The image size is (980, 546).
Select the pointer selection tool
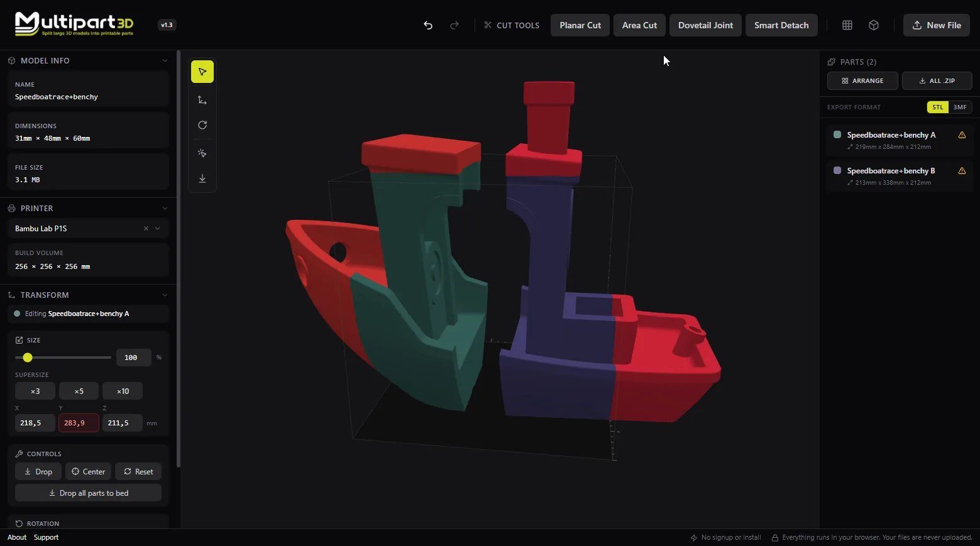[x=202, y=72]
